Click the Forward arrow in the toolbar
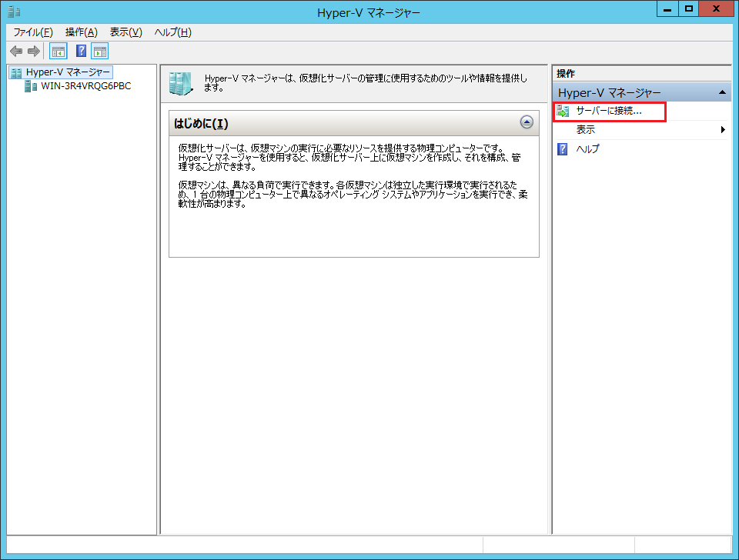 [x=33, y=52]
